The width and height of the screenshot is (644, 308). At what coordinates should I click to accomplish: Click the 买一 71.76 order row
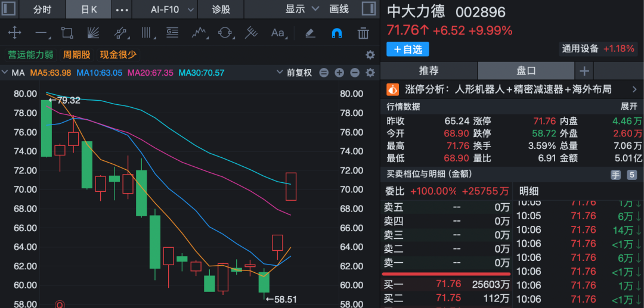click(x=447, y=284)
